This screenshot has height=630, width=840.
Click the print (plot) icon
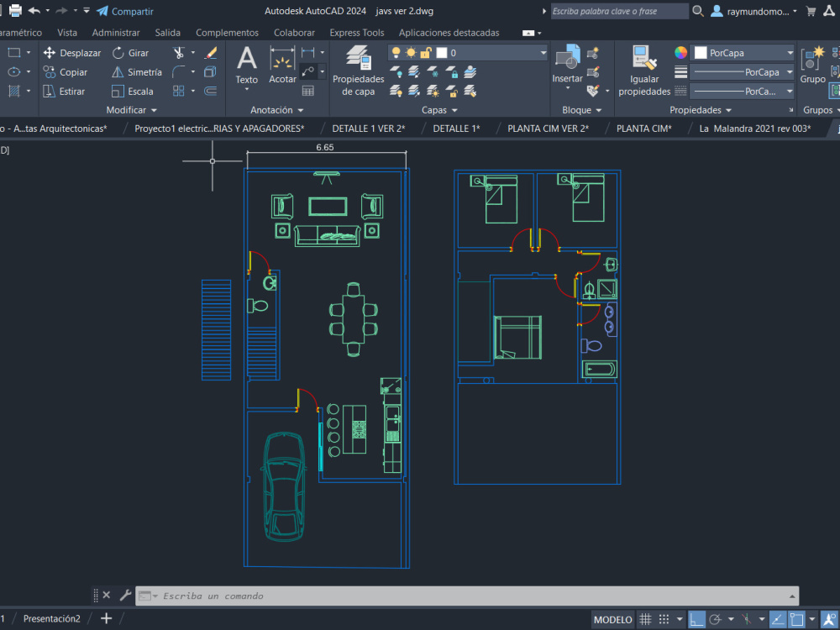15,10
